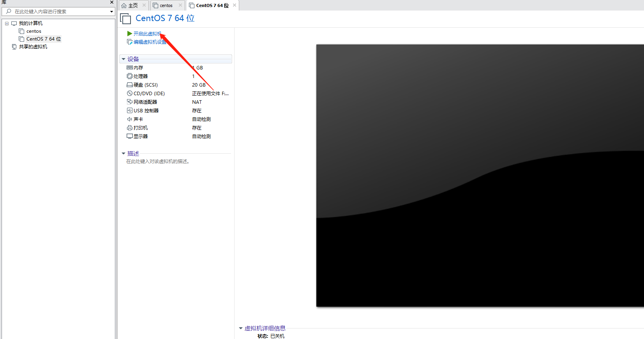Collapse the 我的计算机 tree node
The height and width of the screenshot is (339, 644).
point(7,23)
